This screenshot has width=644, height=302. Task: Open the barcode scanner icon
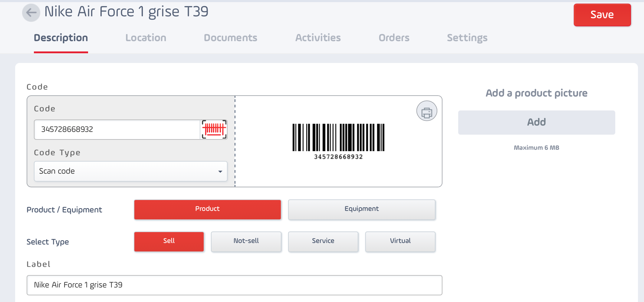pos(214,130)
